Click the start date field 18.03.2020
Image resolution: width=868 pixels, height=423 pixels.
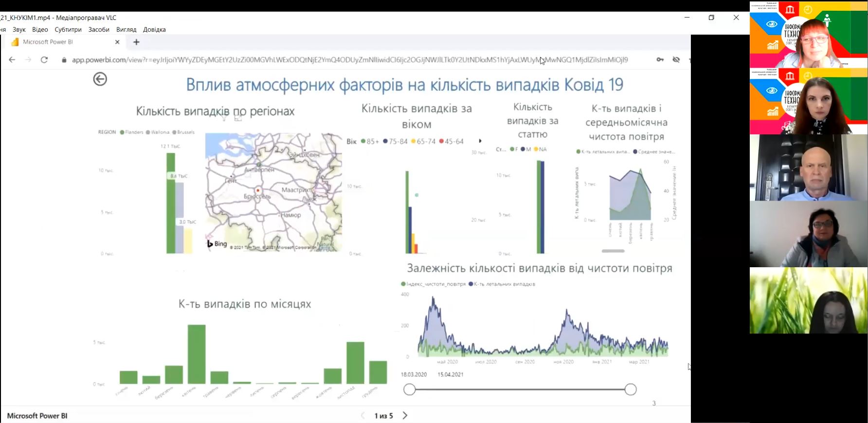click(414, 374)
